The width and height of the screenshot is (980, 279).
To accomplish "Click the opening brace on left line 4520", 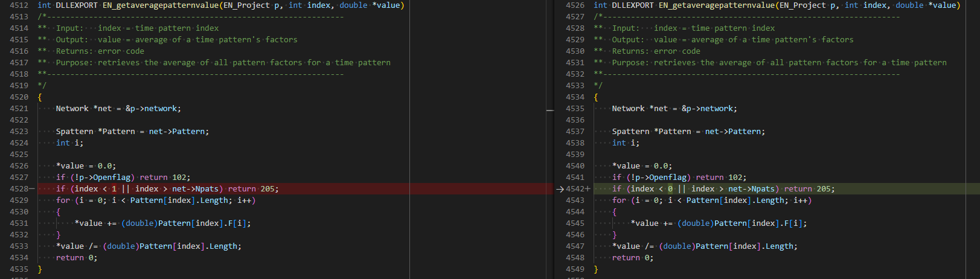I will tap(40, 97).
